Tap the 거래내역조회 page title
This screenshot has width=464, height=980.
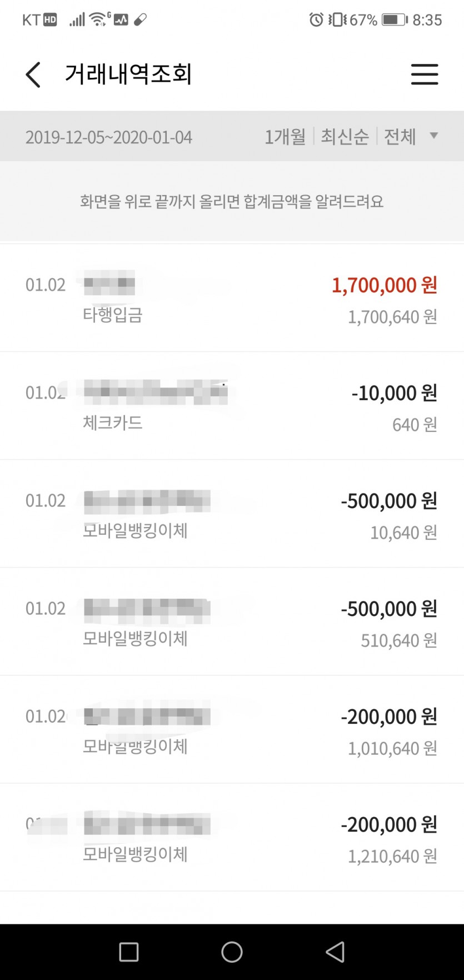(x=128, y=74)
